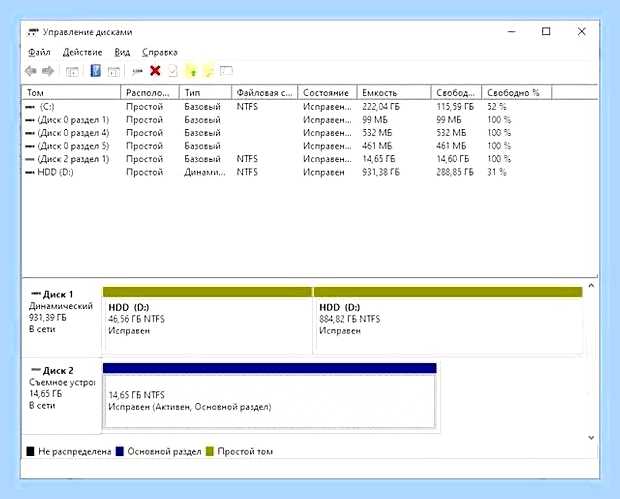
Task: Sort by the Свободно % column header
Action: coord(517,93)
